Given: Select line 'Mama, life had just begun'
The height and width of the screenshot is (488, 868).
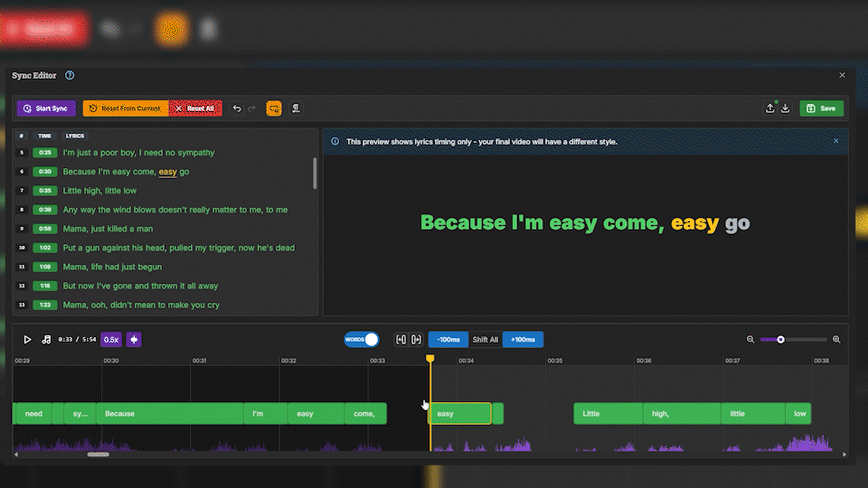Looking at the screenshot, I should pos(112,267).
